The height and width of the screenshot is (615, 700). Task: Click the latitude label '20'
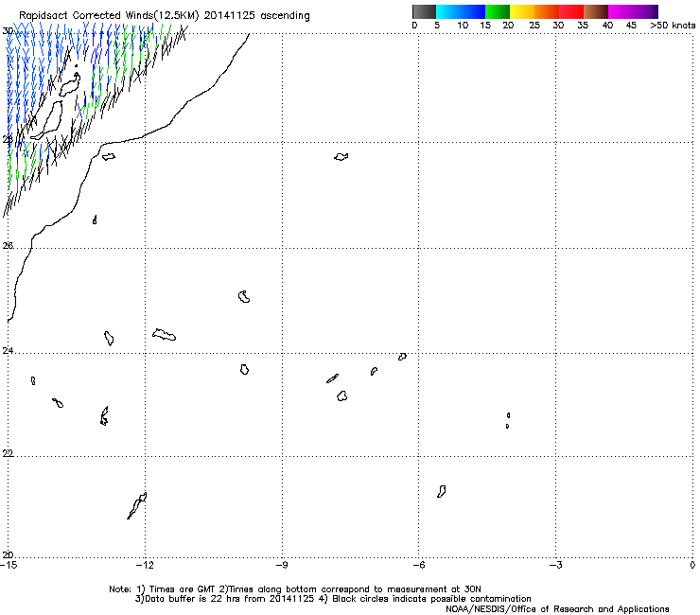point(8,555)
